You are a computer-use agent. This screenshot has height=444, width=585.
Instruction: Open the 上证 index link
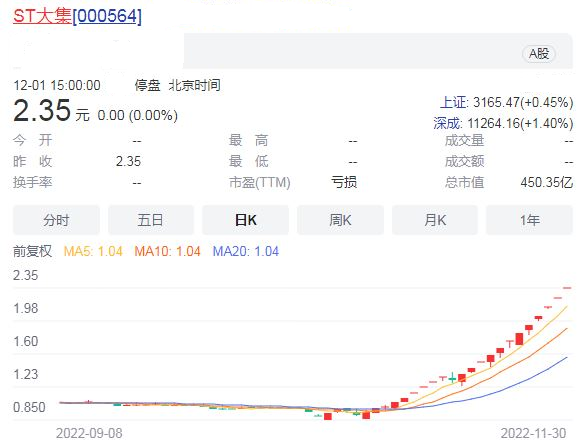coord(453,102)
